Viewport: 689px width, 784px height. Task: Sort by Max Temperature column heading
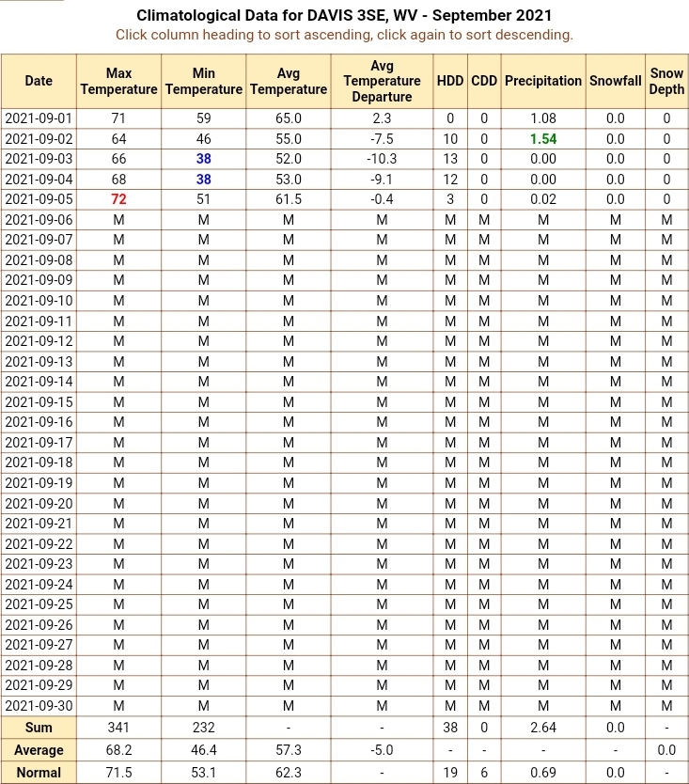click(118, 81)
